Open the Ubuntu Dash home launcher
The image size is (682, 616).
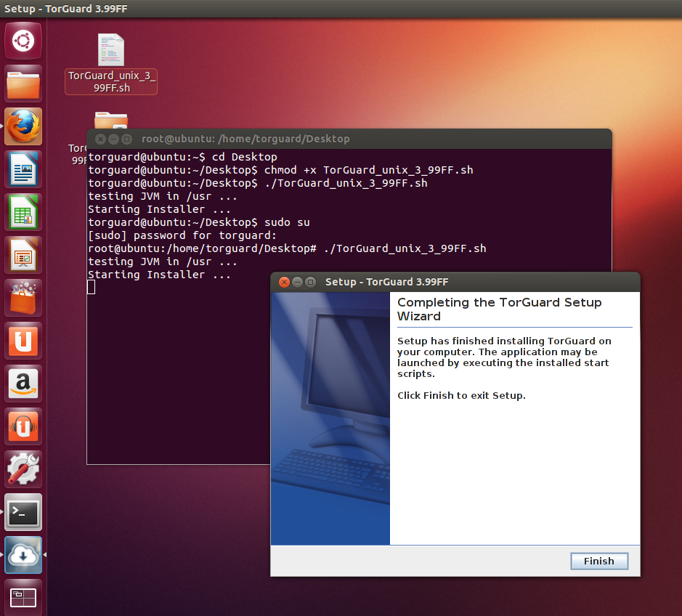point(23,41)
